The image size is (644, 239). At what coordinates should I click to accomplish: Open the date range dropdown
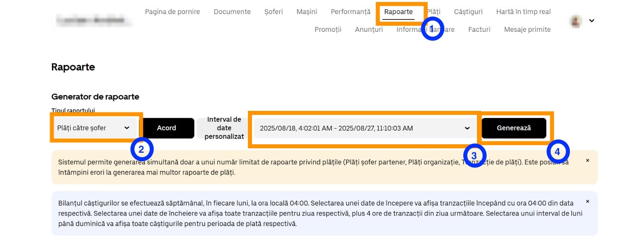[365, 128]
